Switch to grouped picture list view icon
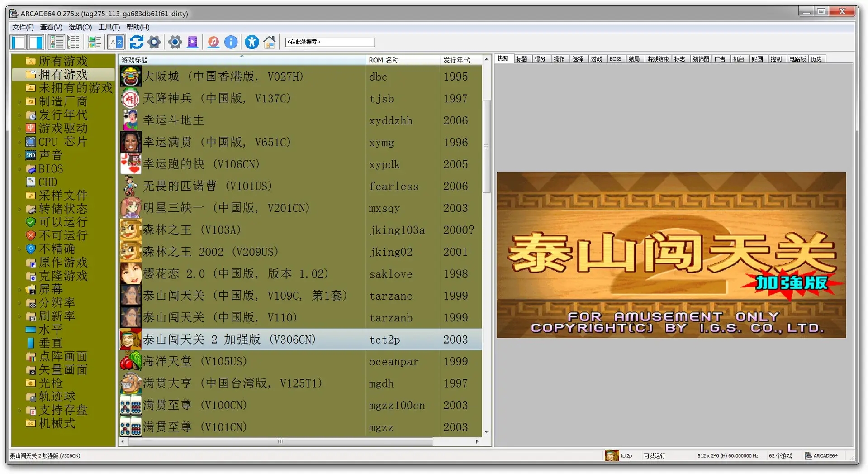868x474 pixels. tap(94, 43)
